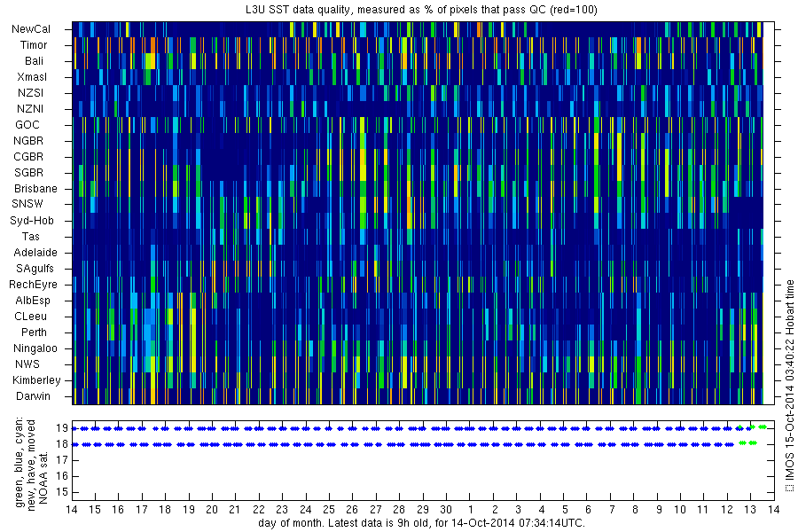Click NOAA satellite 19 tick on y-axis
The height and width of the screenshot is (532, 798).
tap(62, 428)
